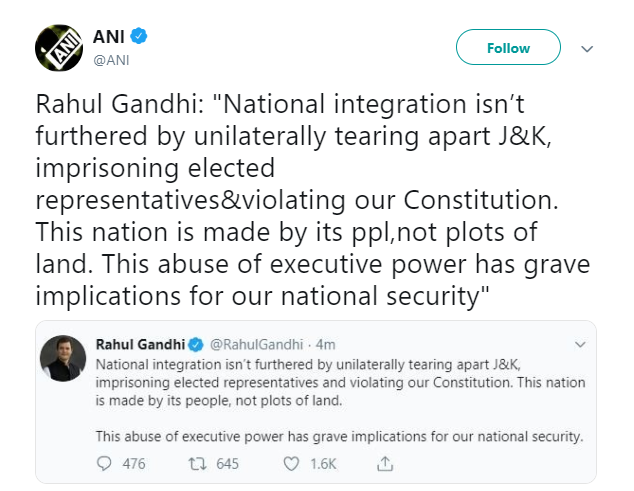Click ANI's blue verified badge
Screen dimensions: 634x491
coord(140,37)
